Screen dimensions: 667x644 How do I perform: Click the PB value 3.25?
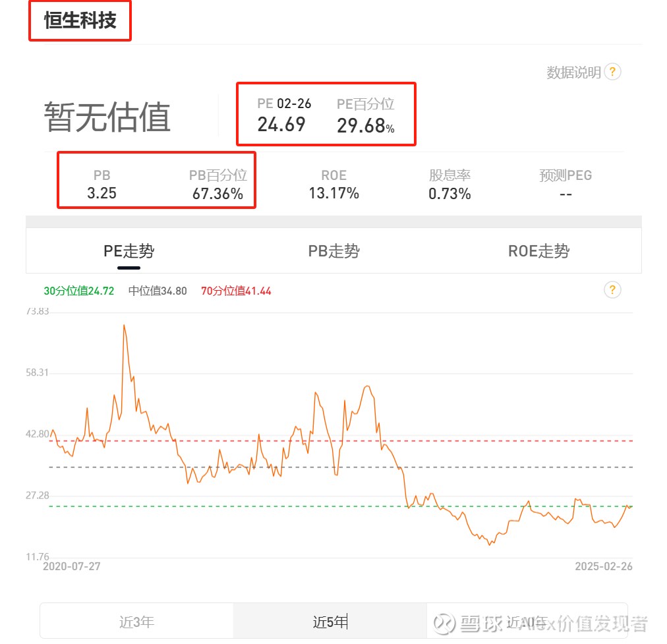(101, 193)
